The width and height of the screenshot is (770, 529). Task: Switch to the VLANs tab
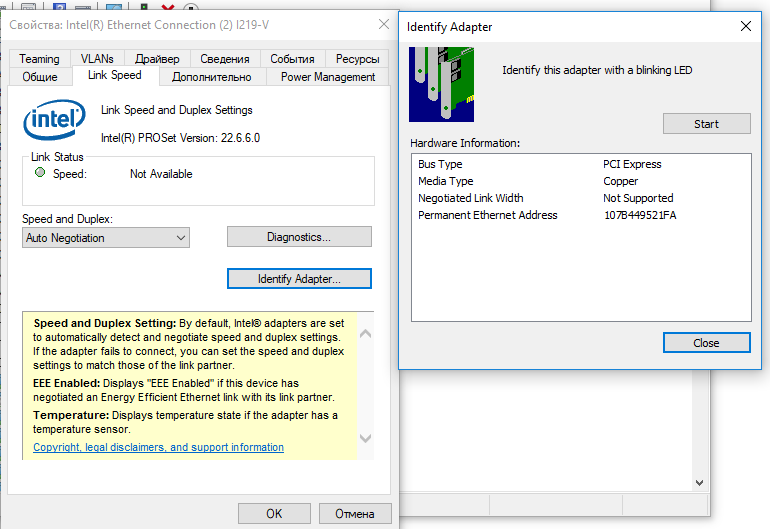(97, 58)
